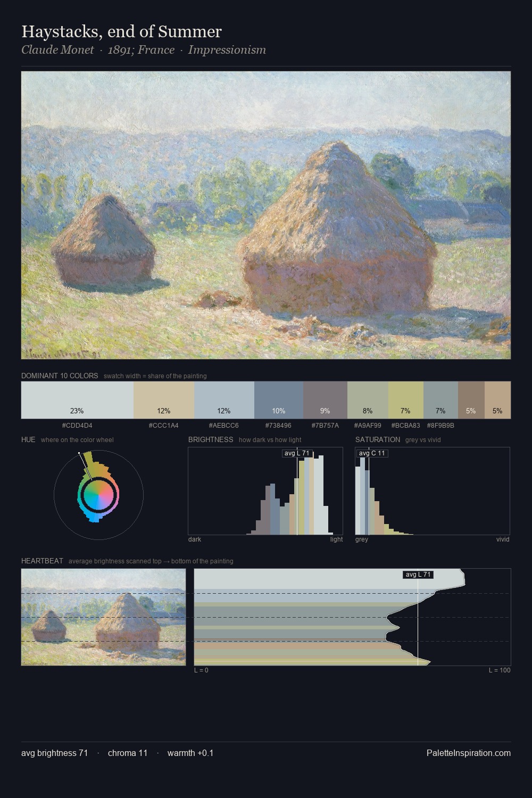Pick the 7% grey-green #8F9B9B swatch
Viewport: 532px width, 798px height.
(x=440, y=400)
